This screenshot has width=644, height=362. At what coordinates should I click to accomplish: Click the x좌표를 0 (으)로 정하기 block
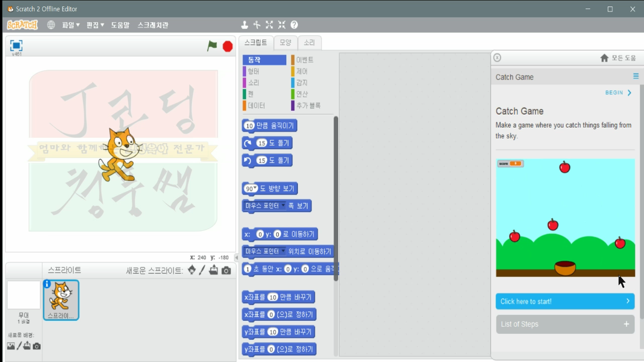279,315
